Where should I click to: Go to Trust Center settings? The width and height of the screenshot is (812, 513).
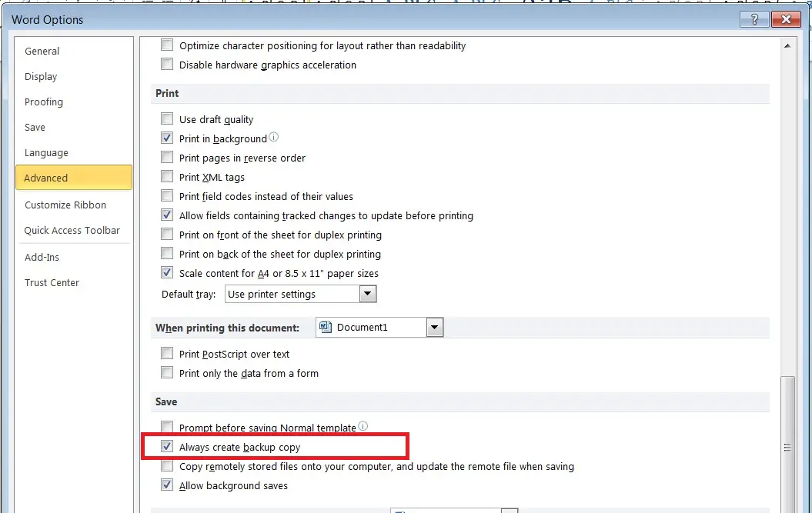pos(52,283)
